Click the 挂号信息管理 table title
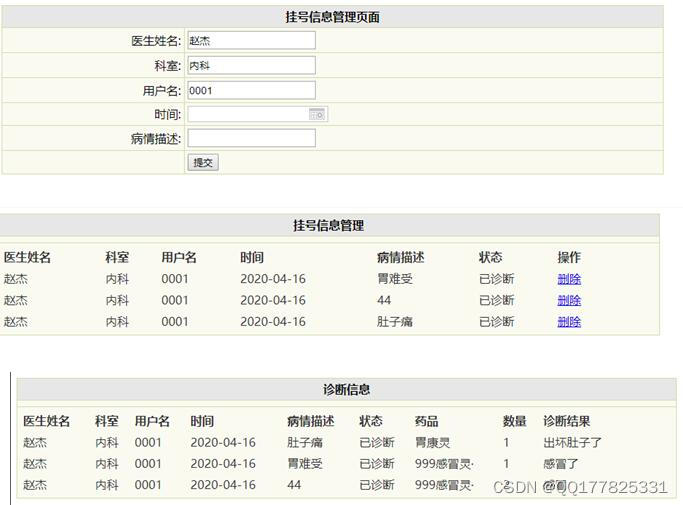This screenshot has width=683, height=505. (328, 225)
